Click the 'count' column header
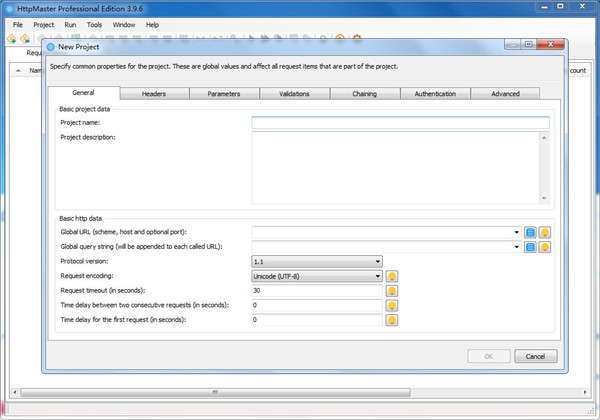This screenshot has width=600, height=420. pos(578,71)
